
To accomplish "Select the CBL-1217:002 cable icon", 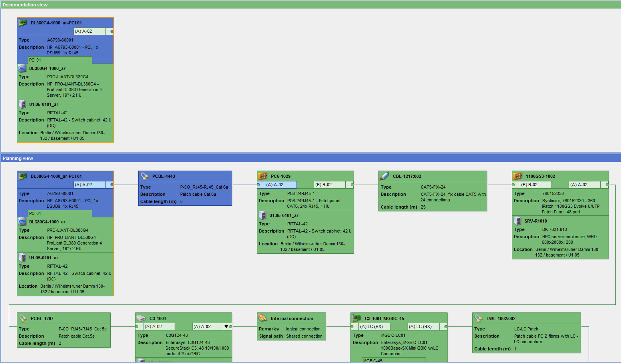I will tap(384, 176).
